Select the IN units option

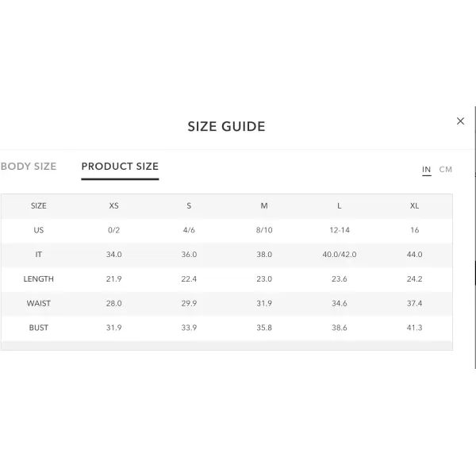[x=426, y=170]
